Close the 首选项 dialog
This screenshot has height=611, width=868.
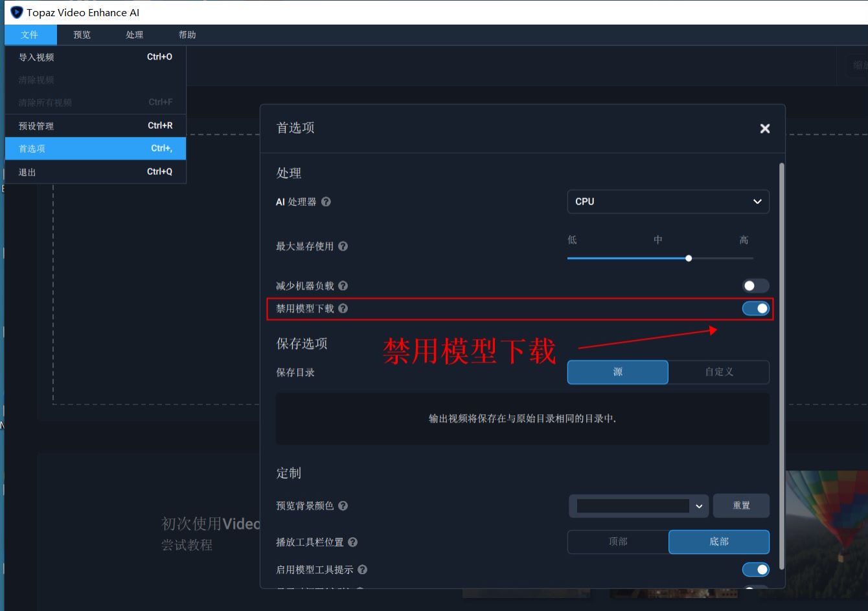point(765,128)
